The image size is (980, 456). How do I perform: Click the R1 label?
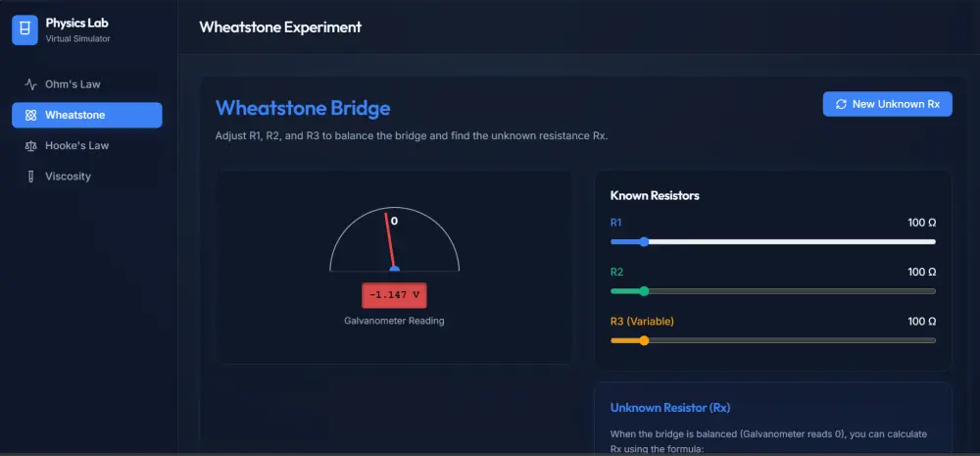(x=616, y=223)
